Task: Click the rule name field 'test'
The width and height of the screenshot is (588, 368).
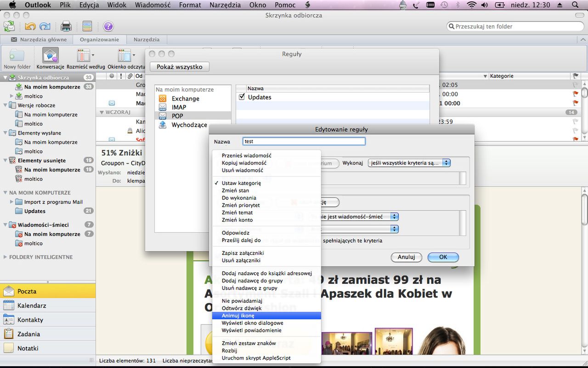Action: pos(304,141)
